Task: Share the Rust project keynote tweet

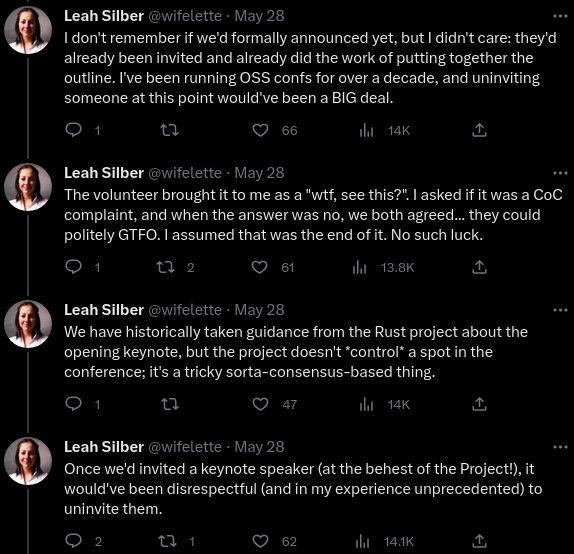Action: (479, 404)
